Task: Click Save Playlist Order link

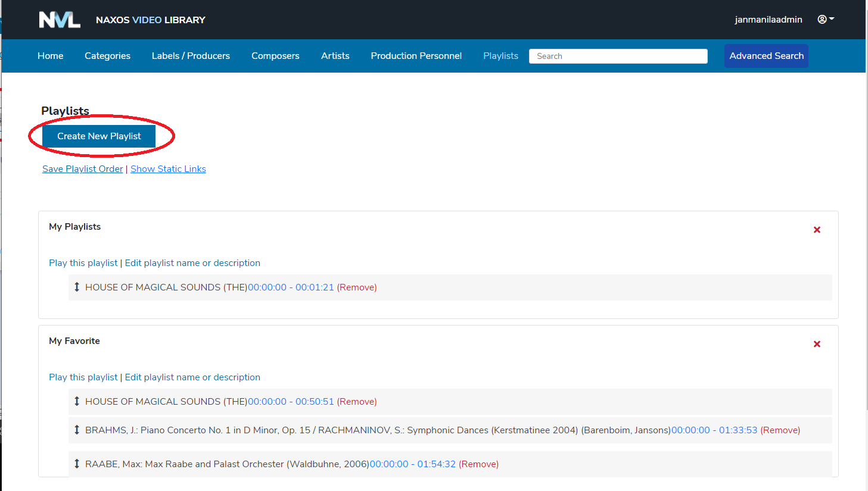Action: (83, 169)
